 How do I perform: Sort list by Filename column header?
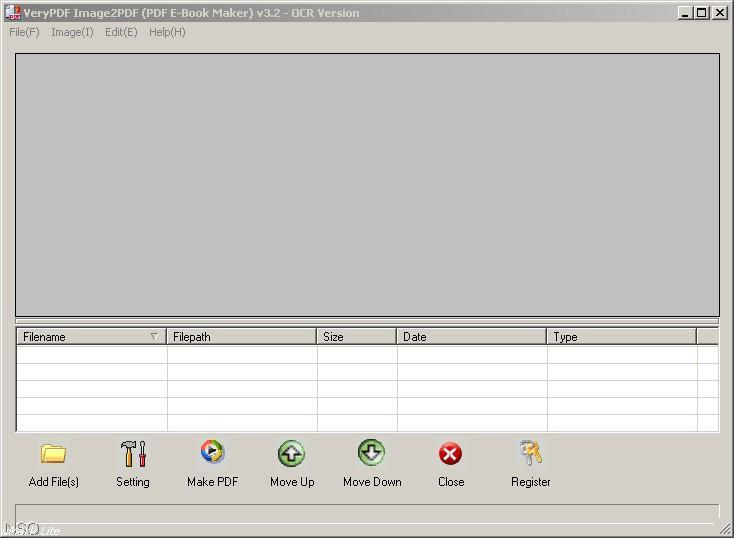[x=92, y=337]
